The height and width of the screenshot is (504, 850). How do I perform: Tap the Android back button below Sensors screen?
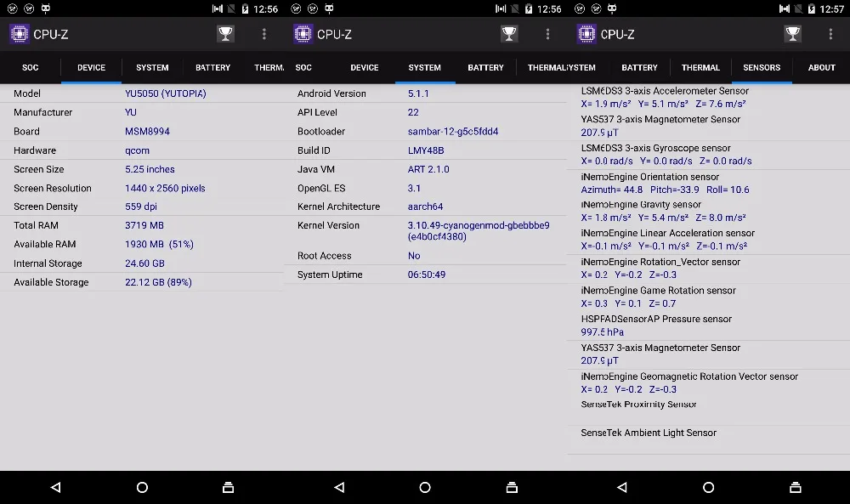pyautogui.click(x=622, y=487)
